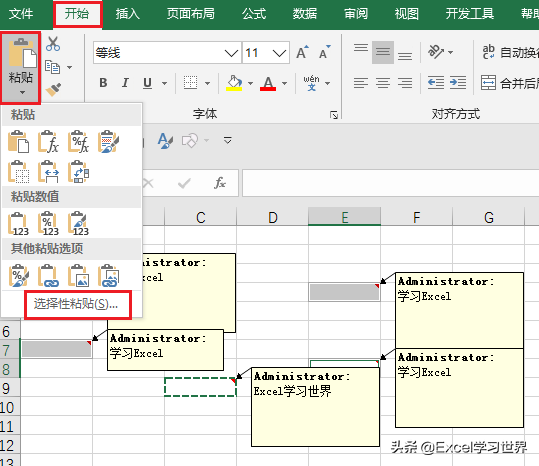Screen dimensions: 539x466
Task: Choose Paste Formulas and Number Formatting icon
Action: click(x=78, y=141)
